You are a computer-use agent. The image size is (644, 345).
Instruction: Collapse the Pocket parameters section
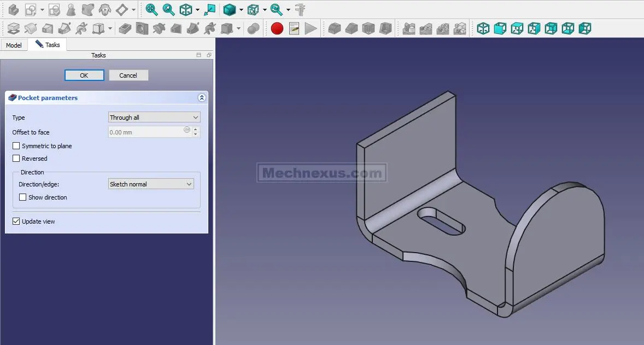[201, 98]
